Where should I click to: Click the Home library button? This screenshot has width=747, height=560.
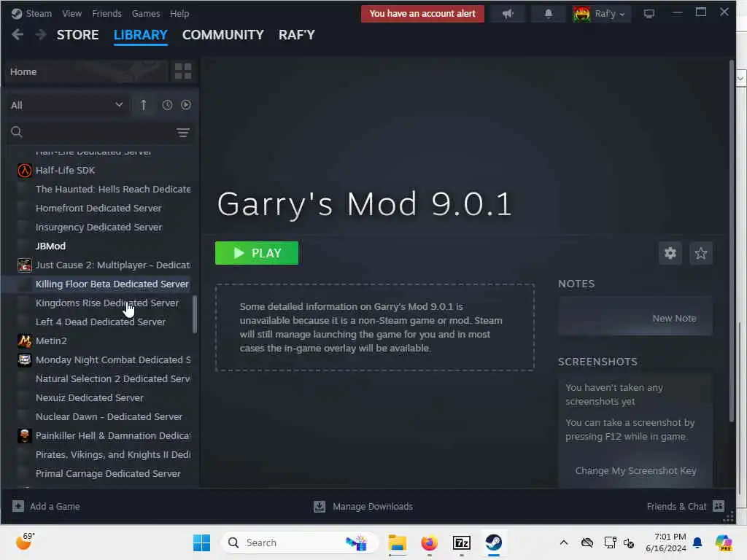[88, 72]
